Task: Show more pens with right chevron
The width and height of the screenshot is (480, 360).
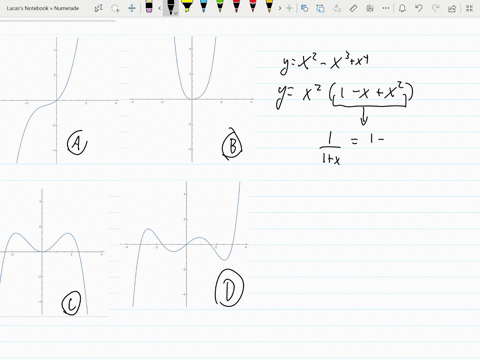Action: pyautogui.click(x=280, y=8)
